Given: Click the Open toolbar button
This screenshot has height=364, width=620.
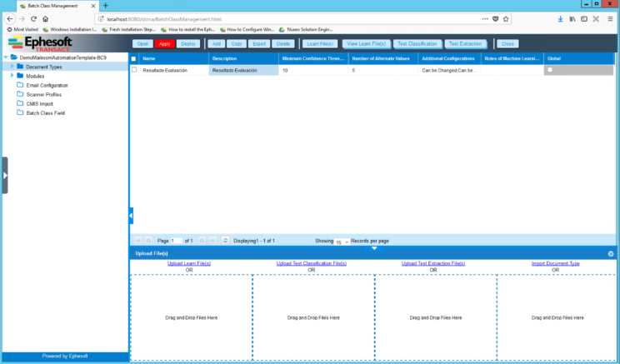Looking at the screenshot, I should pyautogui.click(x=142, y=44).
